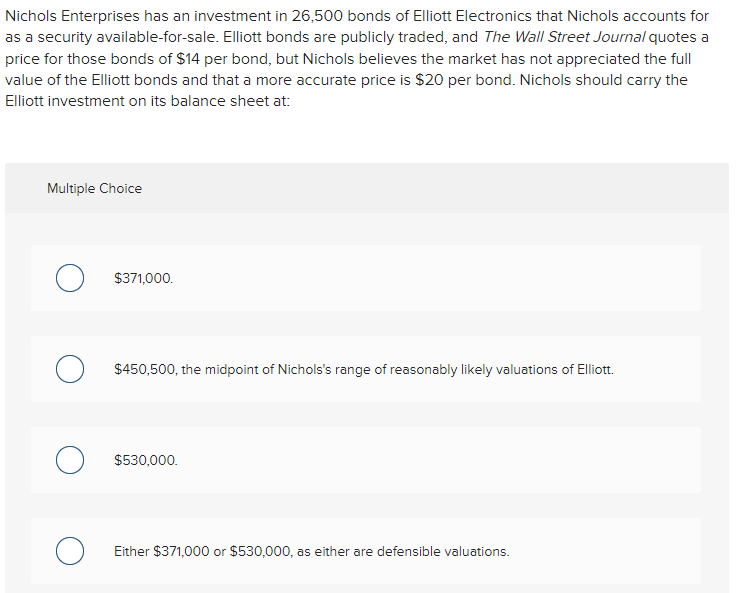
Task: Click the '$530,000.' answer text
Action: (x=146, y=460)
